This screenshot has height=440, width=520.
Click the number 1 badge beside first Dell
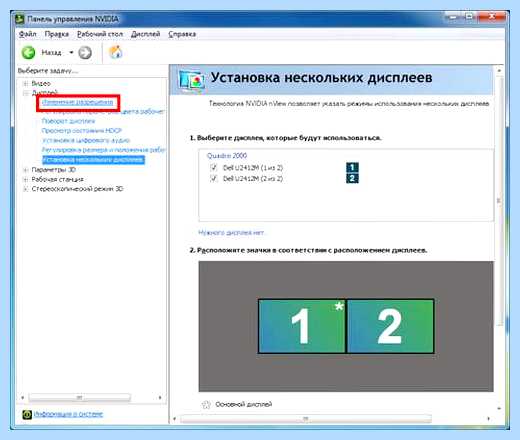(x=352, y=167)
